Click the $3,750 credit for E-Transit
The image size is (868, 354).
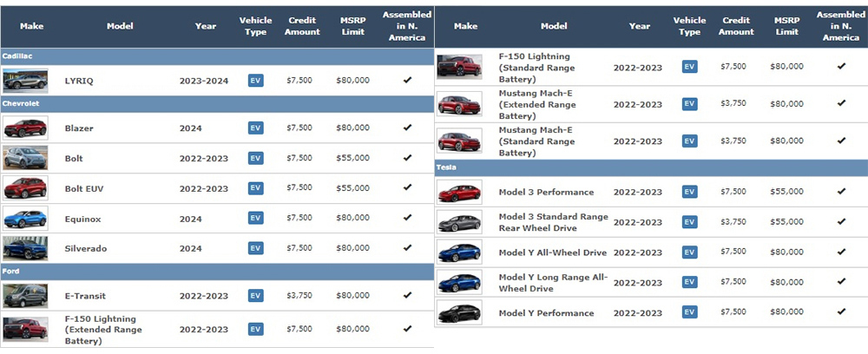point(299,295)
